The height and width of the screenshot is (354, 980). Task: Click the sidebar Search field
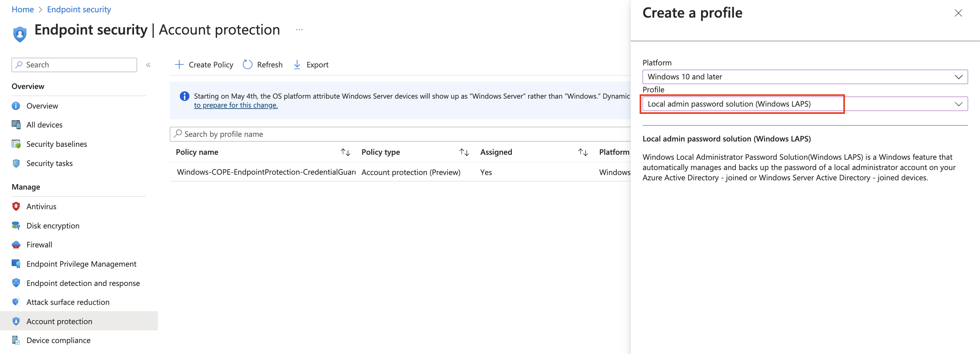point(74,65)
